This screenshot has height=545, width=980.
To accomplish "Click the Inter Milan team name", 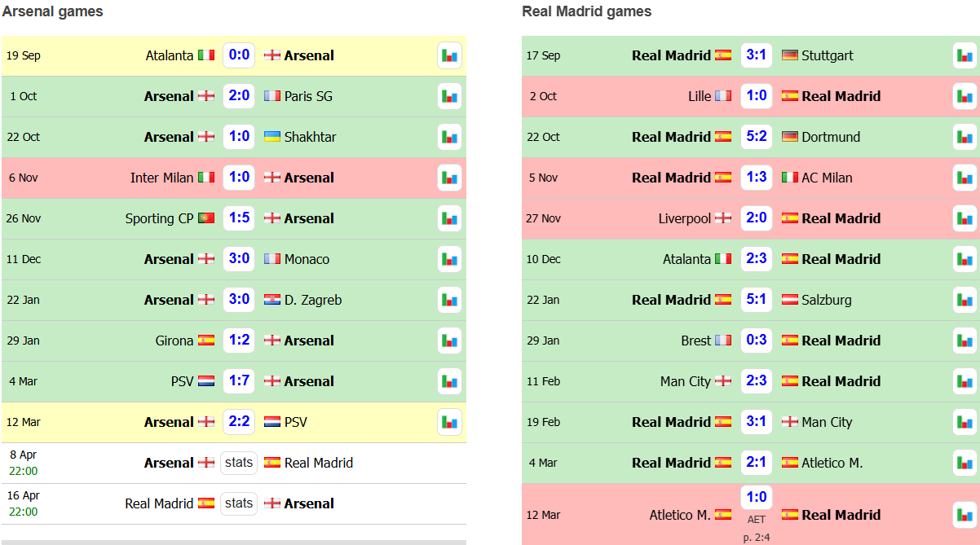I will [x=161, y=178].
